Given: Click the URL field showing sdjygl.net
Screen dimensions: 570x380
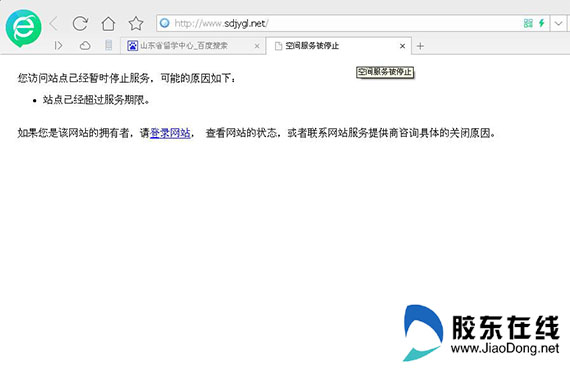Looking at the screenshot, I should coord(342,24).
